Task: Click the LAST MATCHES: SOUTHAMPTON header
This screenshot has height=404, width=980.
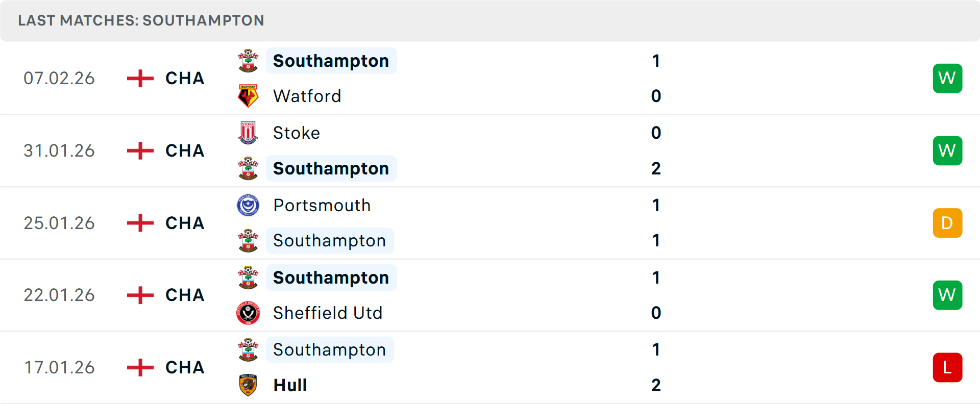Action: coord(141,20)
